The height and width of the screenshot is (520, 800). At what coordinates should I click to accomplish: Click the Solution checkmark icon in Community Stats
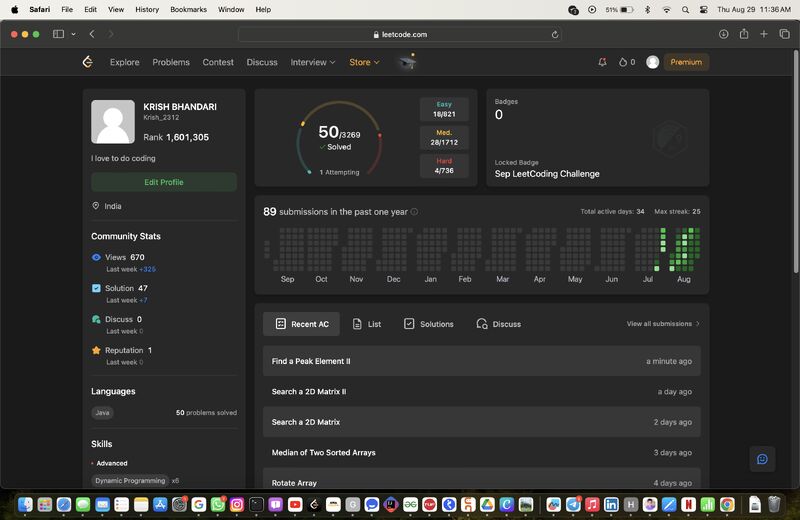point(96,288)
